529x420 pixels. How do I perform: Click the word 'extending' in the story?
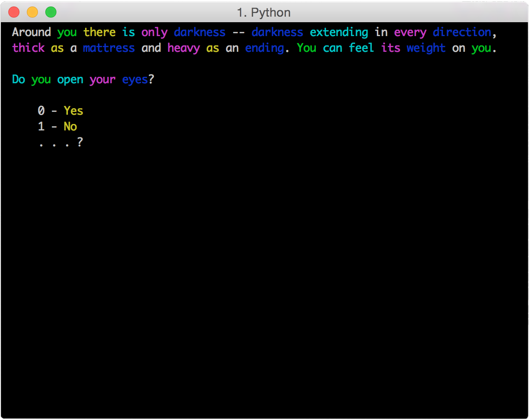(x=339, y=32)
